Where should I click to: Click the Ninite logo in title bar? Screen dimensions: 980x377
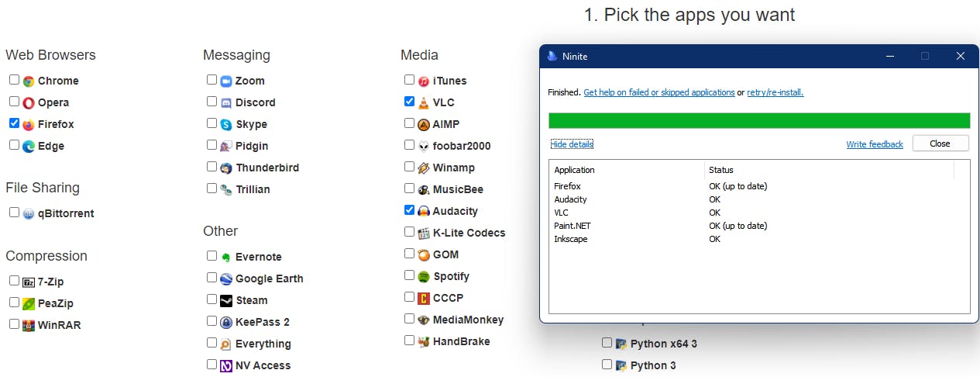click(552, 56)
